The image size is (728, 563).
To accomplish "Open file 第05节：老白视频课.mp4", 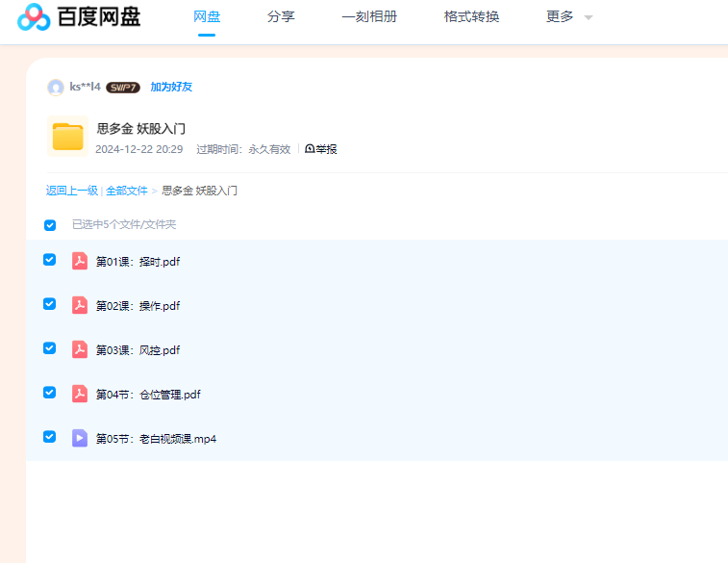I will click(156, 439).
